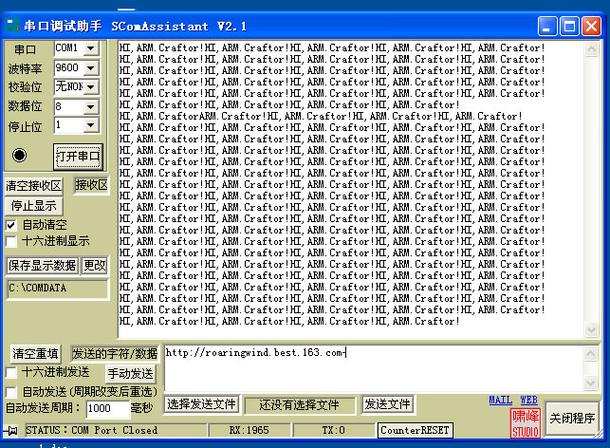Click the 打开串口 open port button
Viewport: 610px width, 448px height.
[x=78, y=157]
